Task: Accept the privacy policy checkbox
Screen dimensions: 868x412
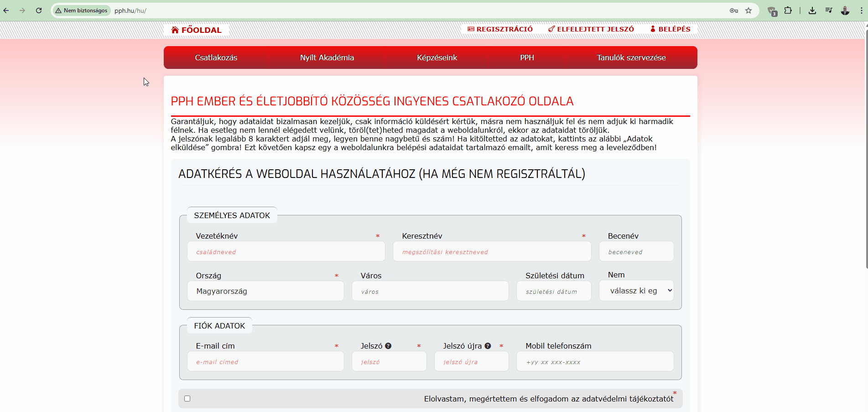Action: (187, 398)
